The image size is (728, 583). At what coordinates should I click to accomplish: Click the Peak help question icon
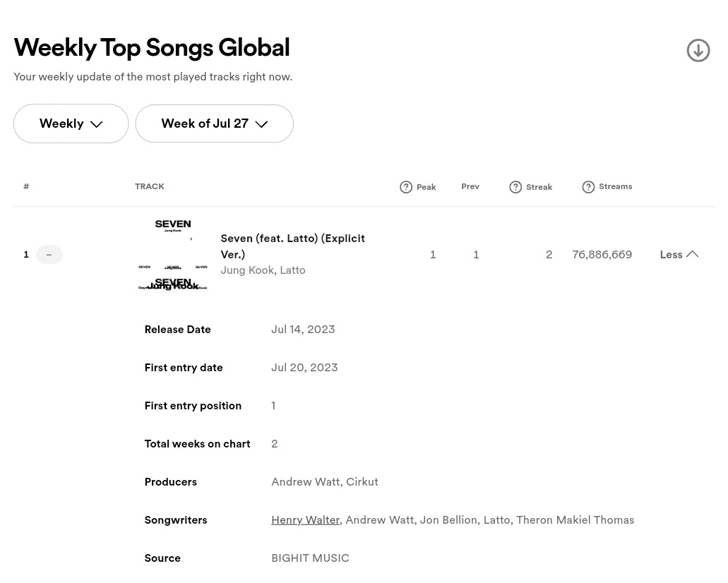click(x=406, y=187)
